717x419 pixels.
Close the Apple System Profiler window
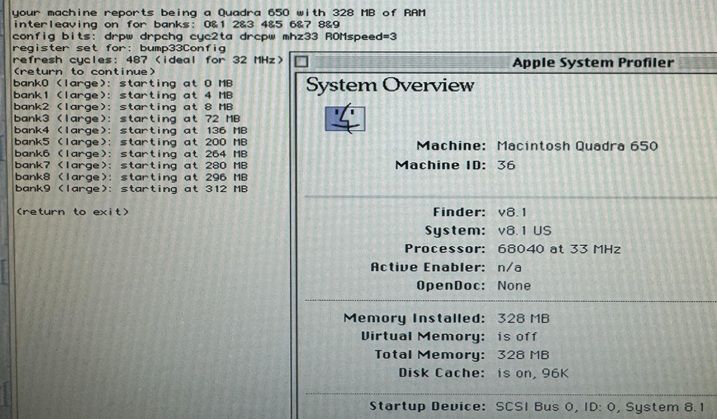(x=301, y=62)
